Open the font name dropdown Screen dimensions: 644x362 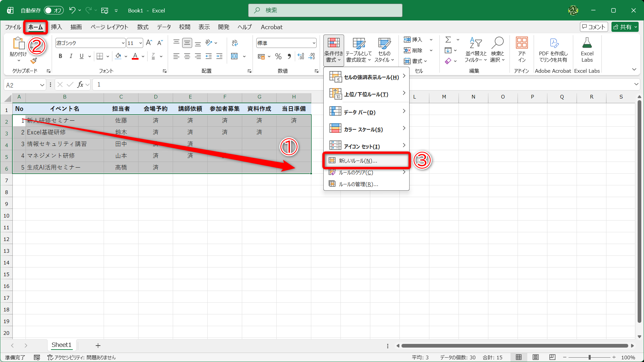click(x=123, y=43)
